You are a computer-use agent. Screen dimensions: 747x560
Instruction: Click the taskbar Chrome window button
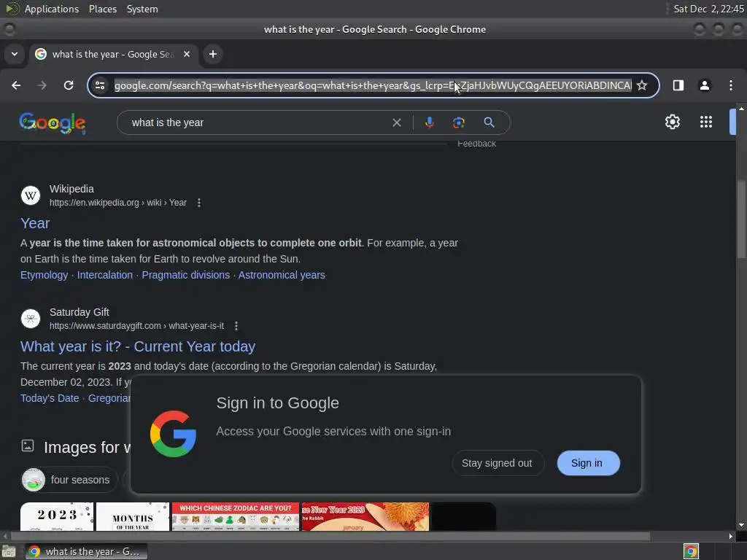tap(86, 551)
